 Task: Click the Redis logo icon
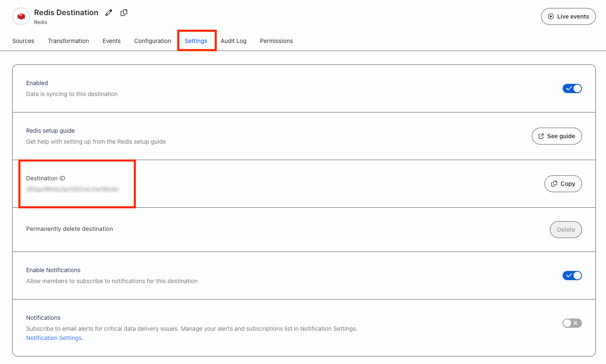pyautogui.click(x=21, y=16)
